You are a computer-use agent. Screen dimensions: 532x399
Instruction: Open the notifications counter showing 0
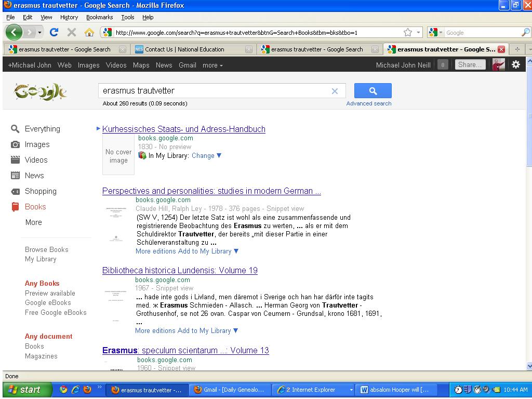tap(443, 64)
